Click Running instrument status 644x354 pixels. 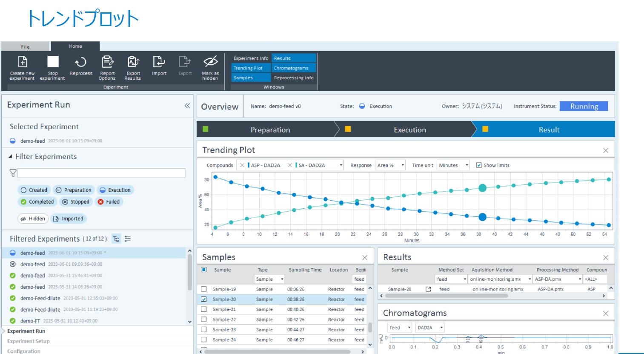(584, 106)
